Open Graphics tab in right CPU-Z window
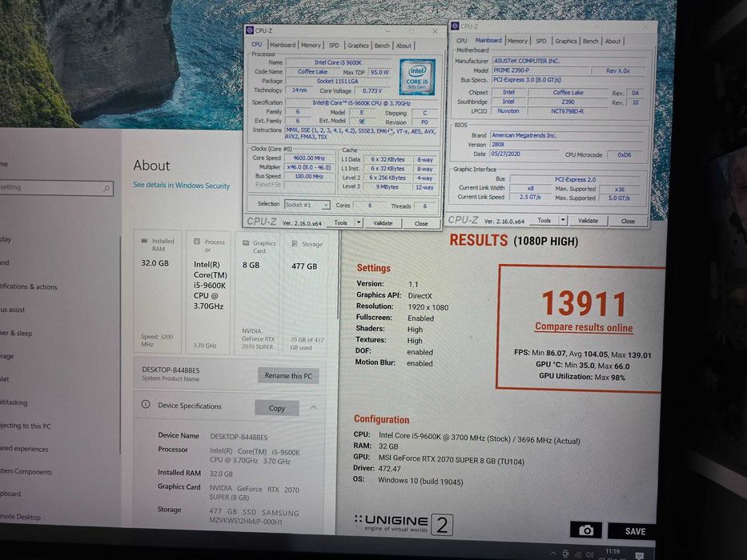Image resolution: width=747 pixels, height=560 pixels. click(x=565, y=42)
